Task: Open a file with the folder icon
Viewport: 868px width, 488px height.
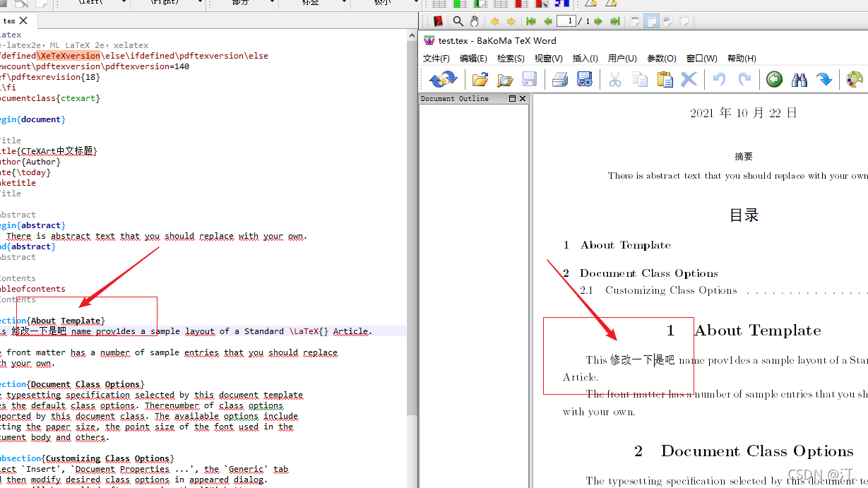Action: (x=480, y=79)
